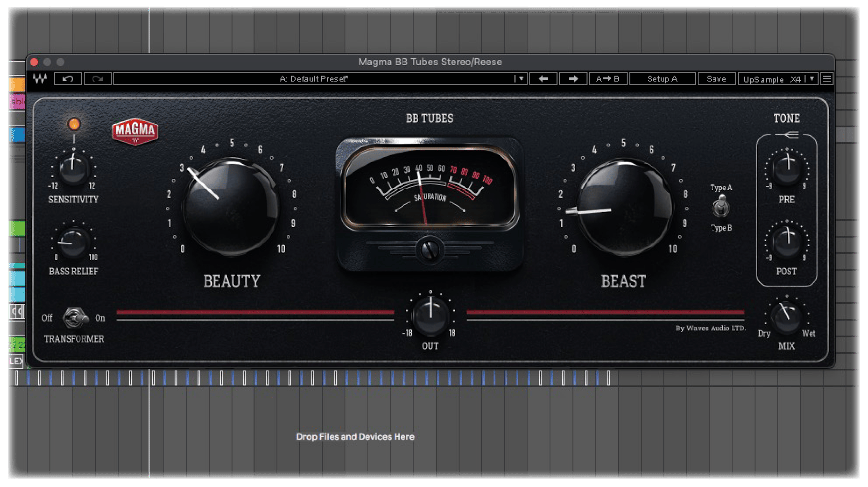Redo the last plugin change
Viewport: 868px width, 487px height.
click(x=97, y=79)
